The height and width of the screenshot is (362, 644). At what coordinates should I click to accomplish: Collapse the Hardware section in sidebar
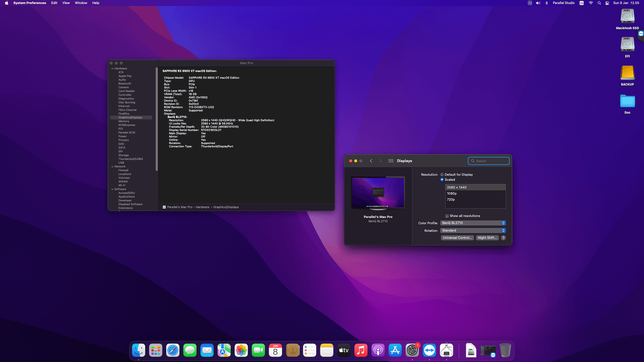pyautogui.click(x=112, y=69)
